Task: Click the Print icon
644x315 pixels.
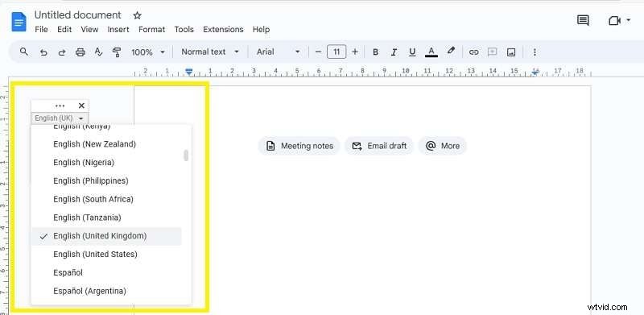Action: [x=80, y=52]
